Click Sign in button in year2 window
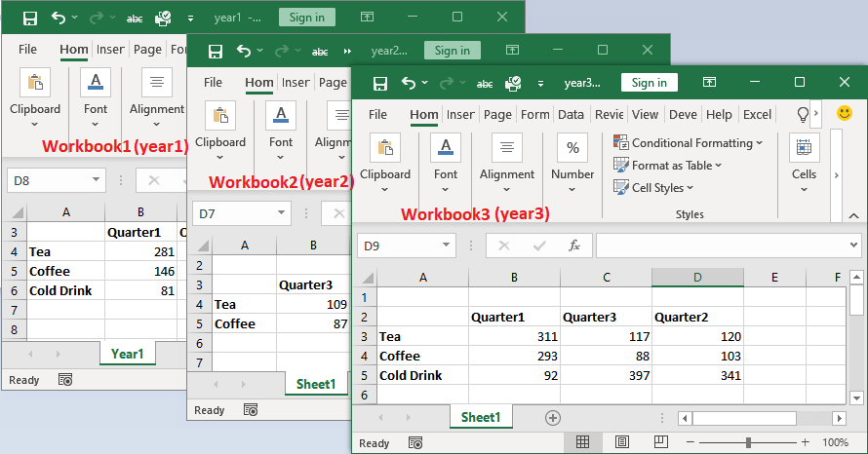The height and width of the screenshot is (454, 868). (453, 51)
